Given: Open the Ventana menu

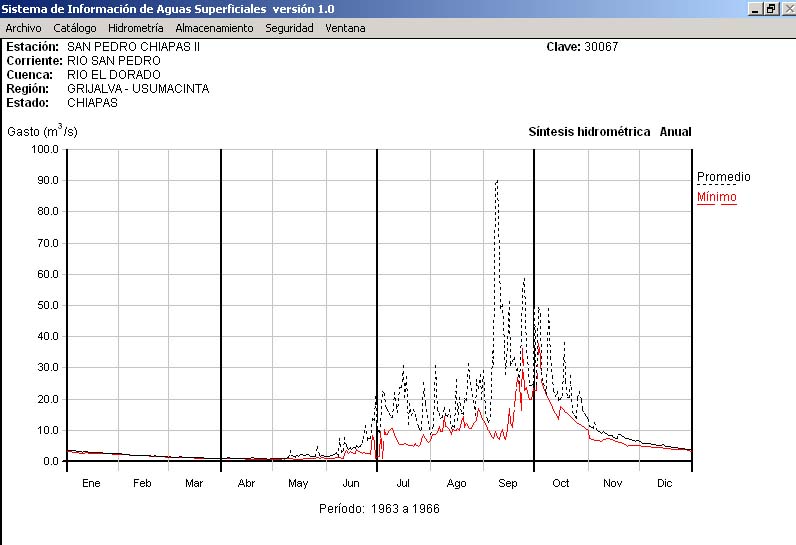Looking at the screenshot, I should click(x=345, y=28).
